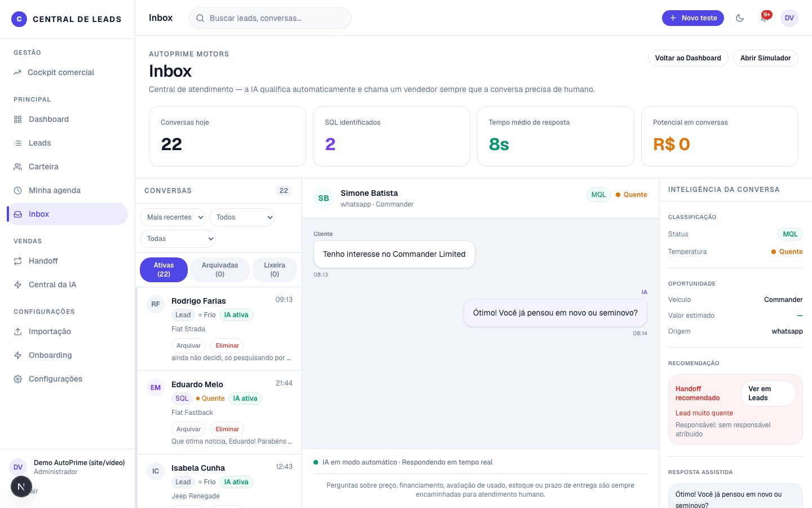Open Cockpit comercial from the sidebar
The width and height of the screenshot is (812, 508).
68,72
